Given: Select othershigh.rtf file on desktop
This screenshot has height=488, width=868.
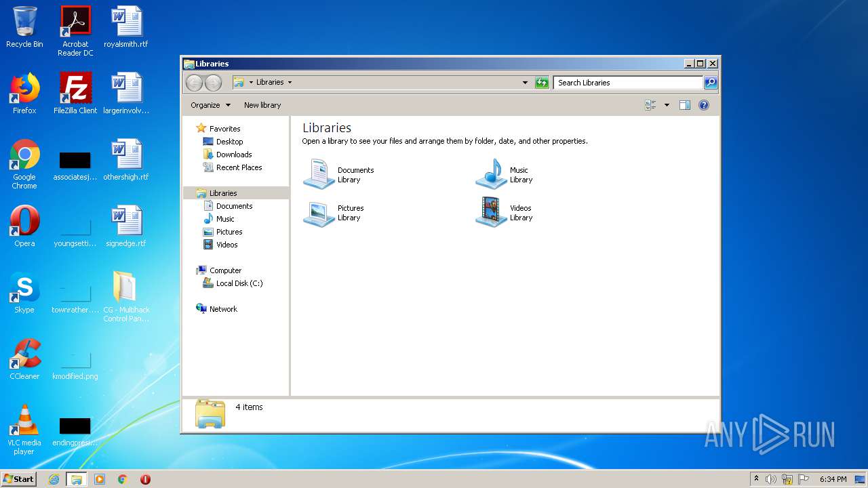Looking at the screenshot, I should point(126,160).
